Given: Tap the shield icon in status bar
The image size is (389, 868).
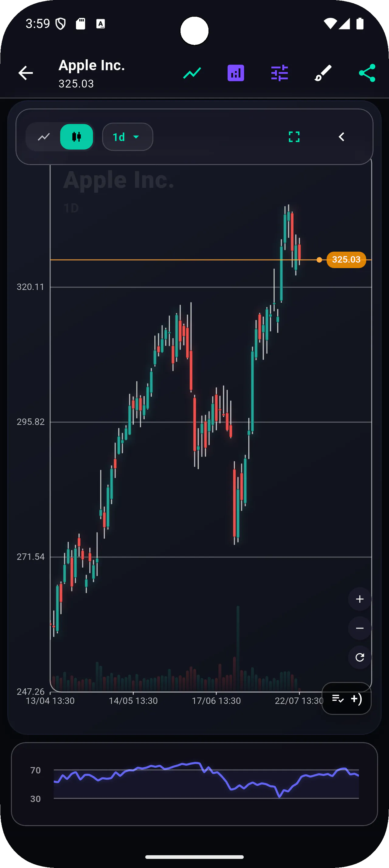Looking at the screenshot, I should pos(60,24).
